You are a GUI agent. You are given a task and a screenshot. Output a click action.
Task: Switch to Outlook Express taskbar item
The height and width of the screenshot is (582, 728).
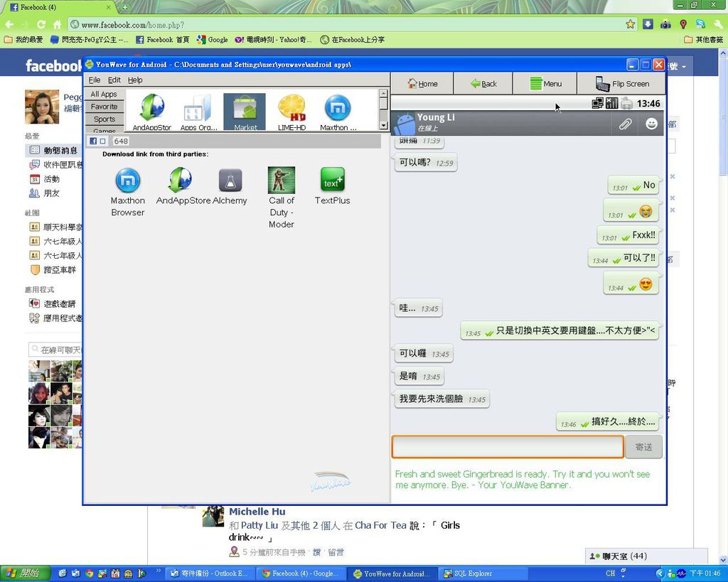point(210,573)
